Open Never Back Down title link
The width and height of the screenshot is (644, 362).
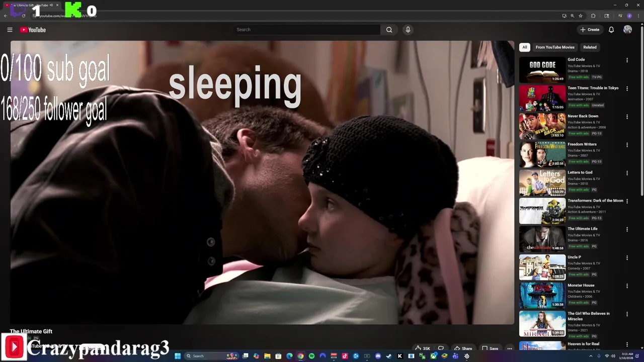click(x=583, y=116)
